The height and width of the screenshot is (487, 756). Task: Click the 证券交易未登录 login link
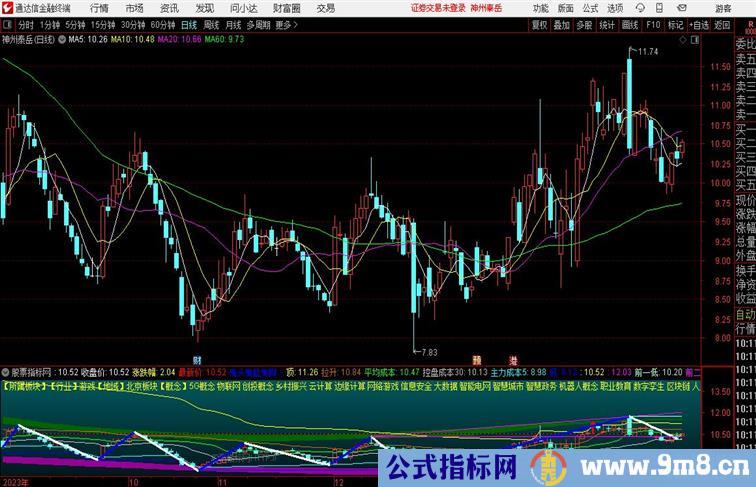[437, 8]
